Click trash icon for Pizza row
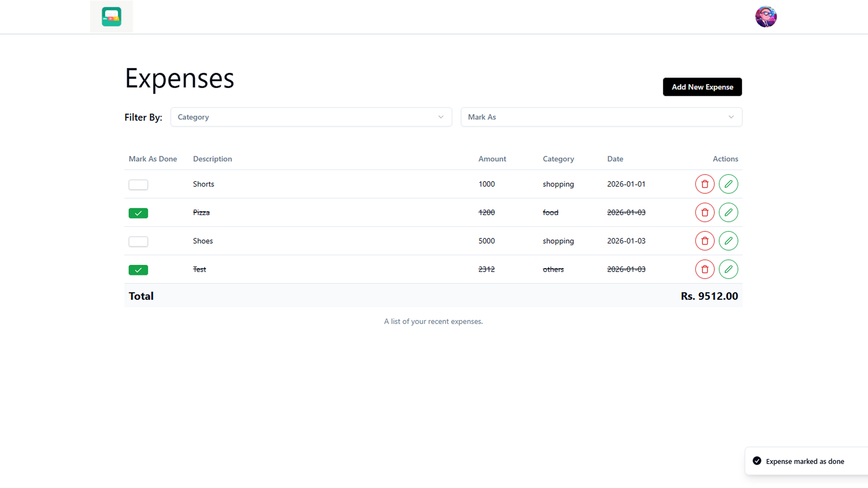868x488 pixels. [x=704, y=212]
